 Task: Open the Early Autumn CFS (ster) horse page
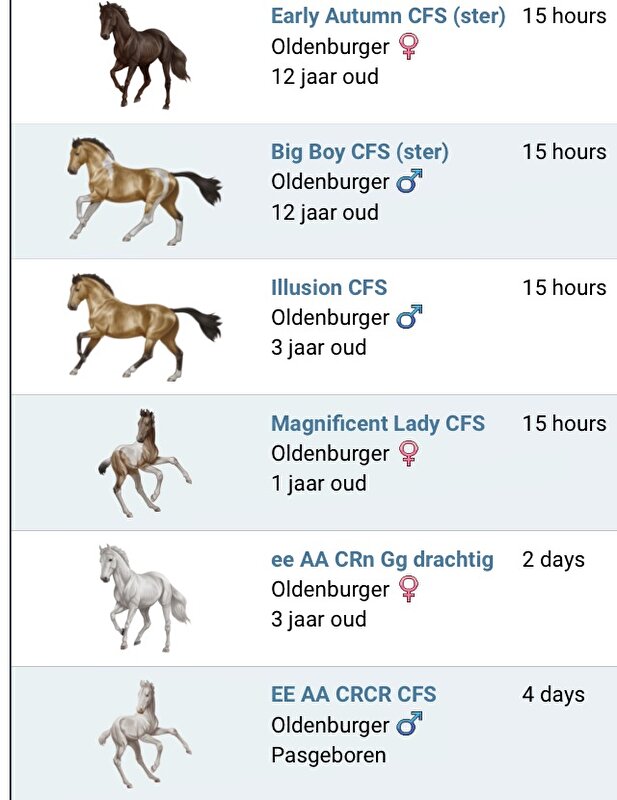pos(388,16)
